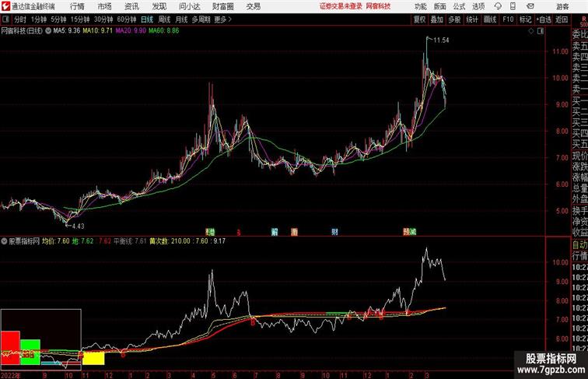This screenshot has height=379, width=588.
Task: Click the 标记 toolbar button
Action: point(525,19)
